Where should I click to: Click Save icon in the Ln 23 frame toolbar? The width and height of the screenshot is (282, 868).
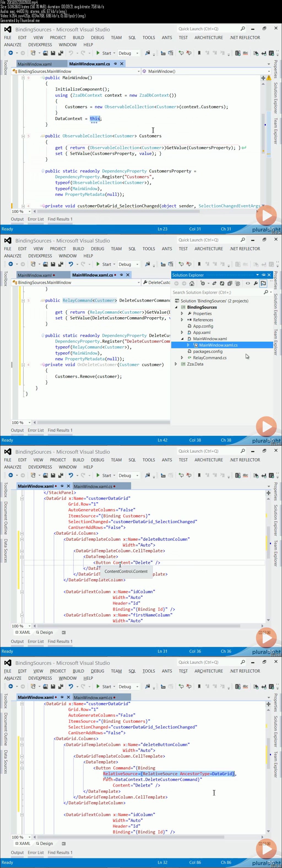[x=53, y=53]
